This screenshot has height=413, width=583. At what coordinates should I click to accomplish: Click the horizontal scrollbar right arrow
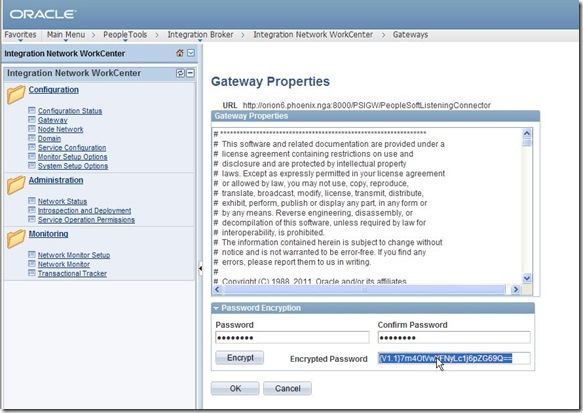[515, 289]
